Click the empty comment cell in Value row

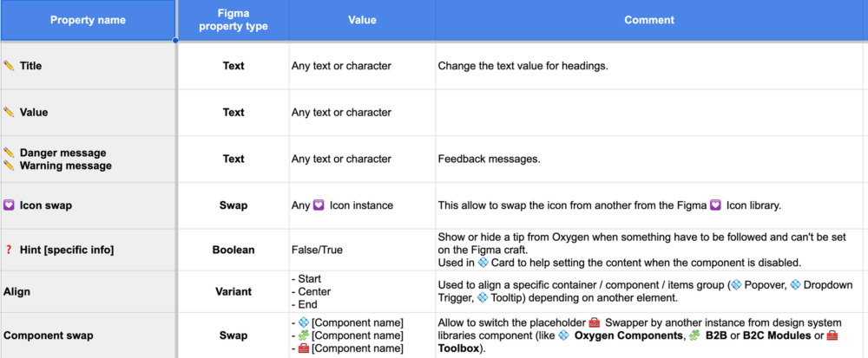pyautogui.click(x=649, y=112)
